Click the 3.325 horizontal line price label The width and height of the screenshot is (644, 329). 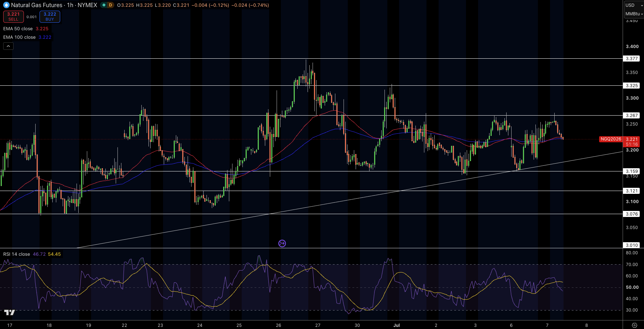632,86
